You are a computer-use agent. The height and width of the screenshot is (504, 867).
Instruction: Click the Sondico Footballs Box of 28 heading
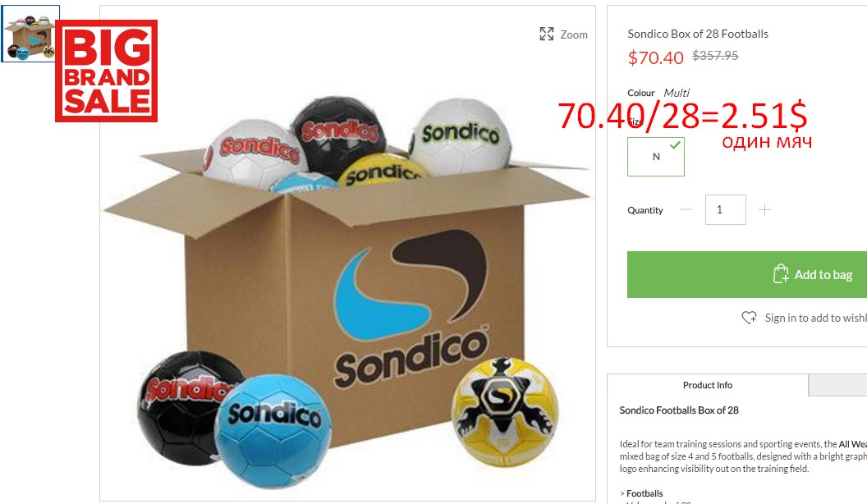click(x=679, y=410)
